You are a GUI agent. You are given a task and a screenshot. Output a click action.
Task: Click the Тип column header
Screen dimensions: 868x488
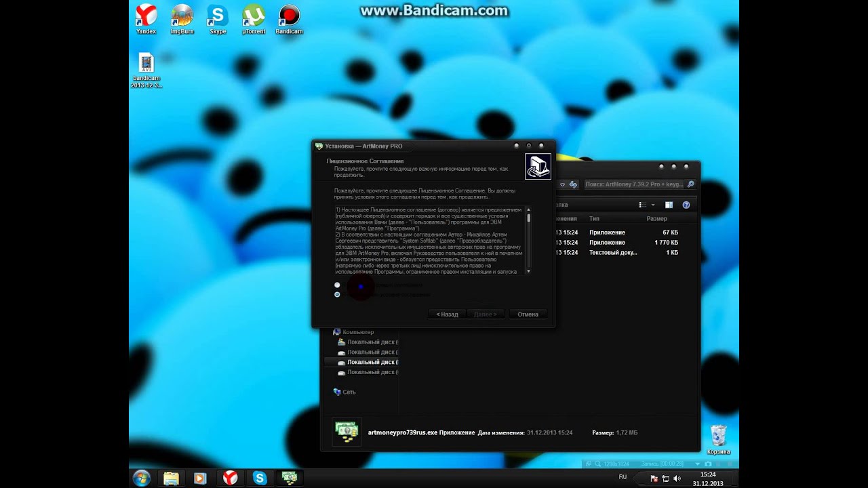tap(594, 219)
